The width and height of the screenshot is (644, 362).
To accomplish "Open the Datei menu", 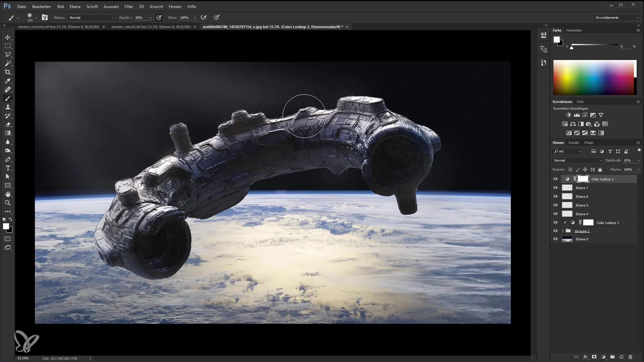I will 21,6.
